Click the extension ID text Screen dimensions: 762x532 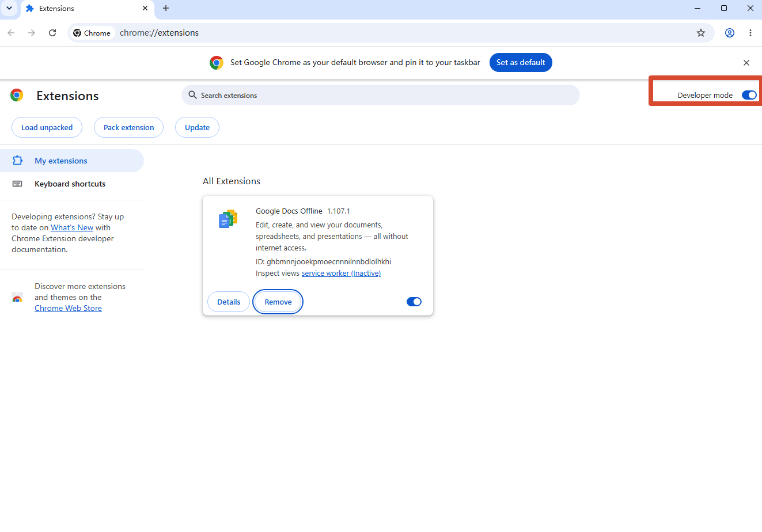coord(323,261)
